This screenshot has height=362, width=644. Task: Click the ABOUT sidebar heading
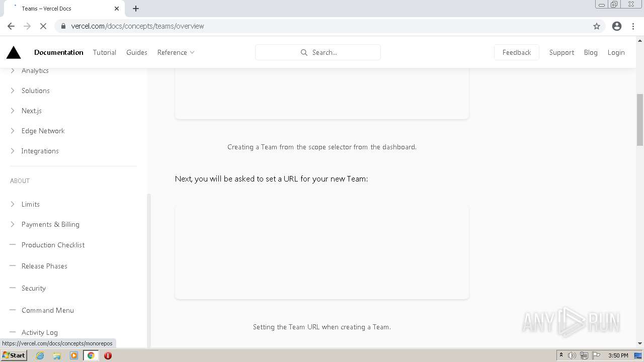click(20, 180)
